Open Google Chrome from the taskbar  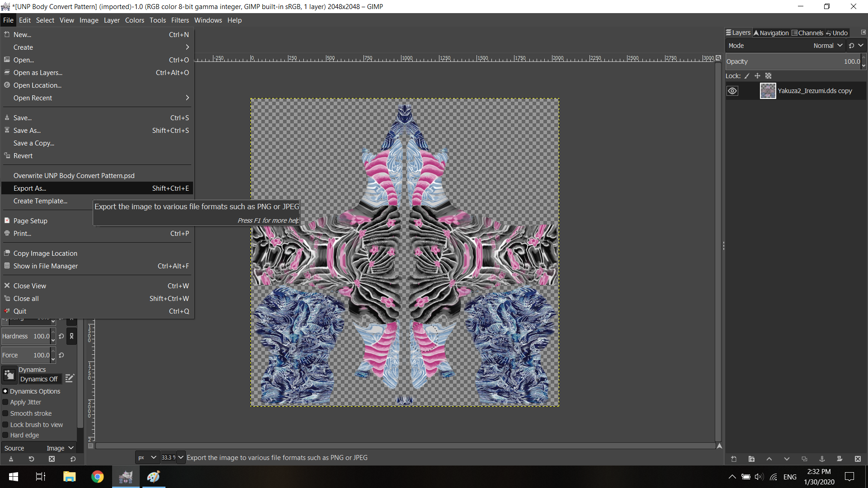[97, 477]
